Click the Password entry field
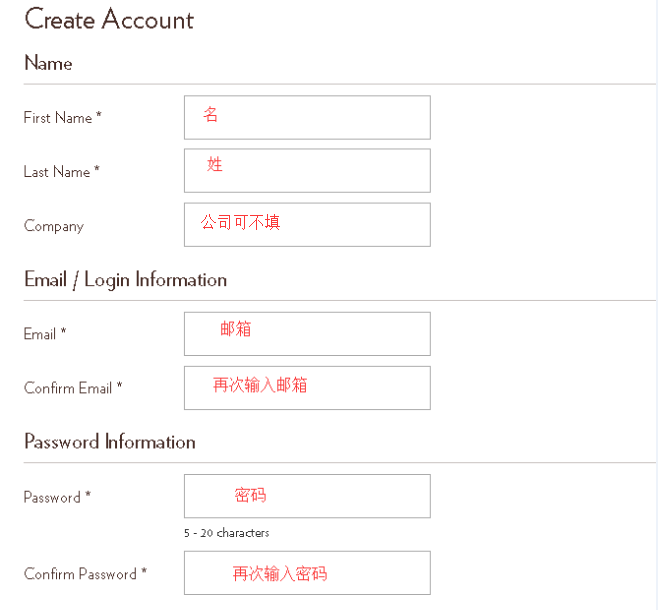The image size is (658, 610). [x=307, y=496]
